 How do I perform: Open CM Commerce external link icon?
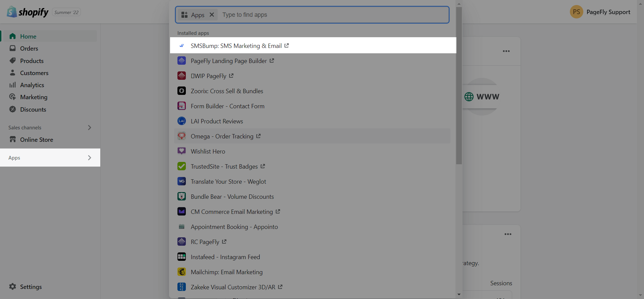coord(278,212)
